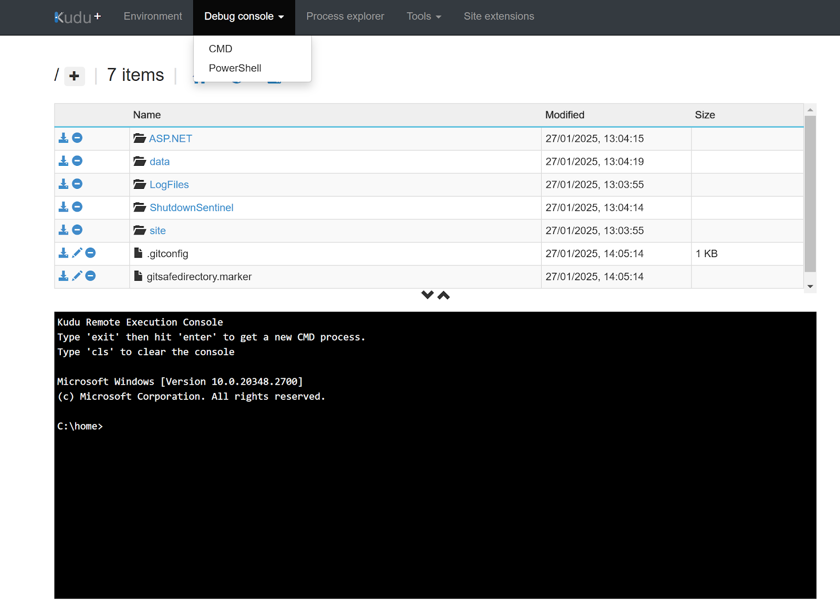Click the LogFiles row modified date

click(595, 185)
